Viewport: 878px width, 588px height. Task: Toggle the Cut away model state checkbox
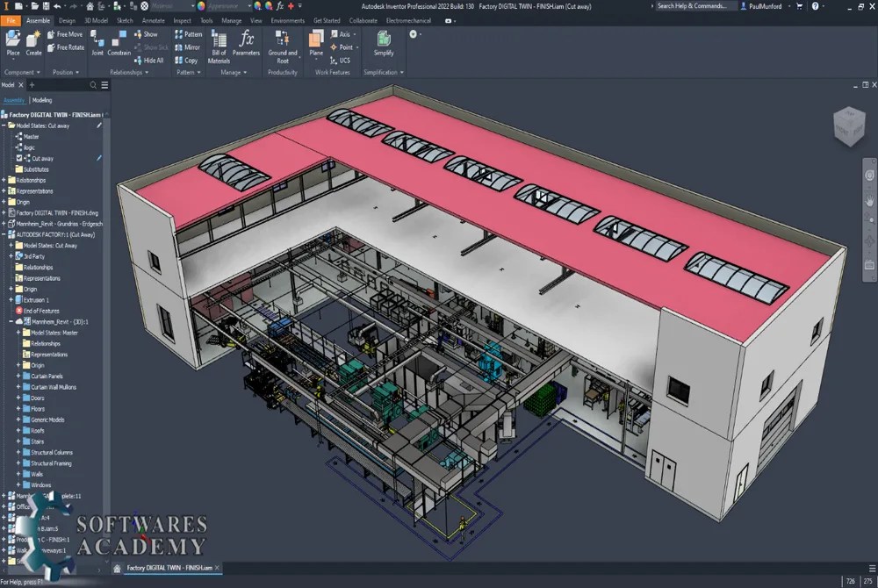(x=18, y=157)
